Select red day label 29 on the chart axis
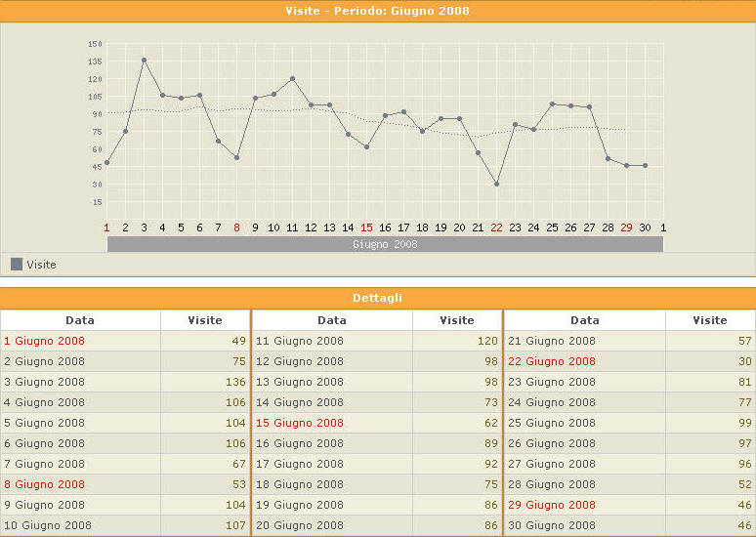This screenshot has height=537, width=756. point(626,227)
